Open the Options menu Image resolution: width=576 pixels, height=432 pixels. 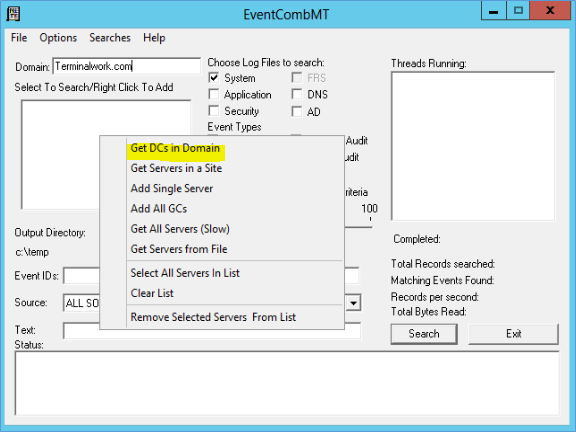[x=58, y=38]
